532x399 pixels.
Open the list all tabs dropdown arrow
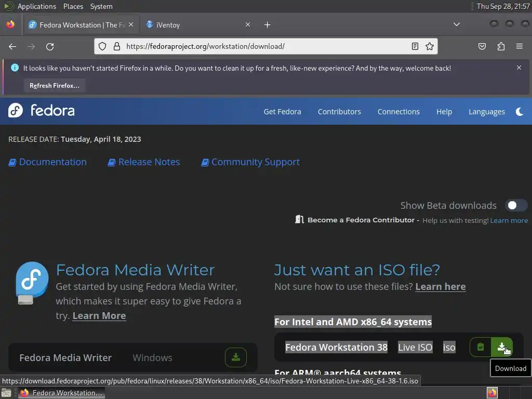[x=457, y=24]
